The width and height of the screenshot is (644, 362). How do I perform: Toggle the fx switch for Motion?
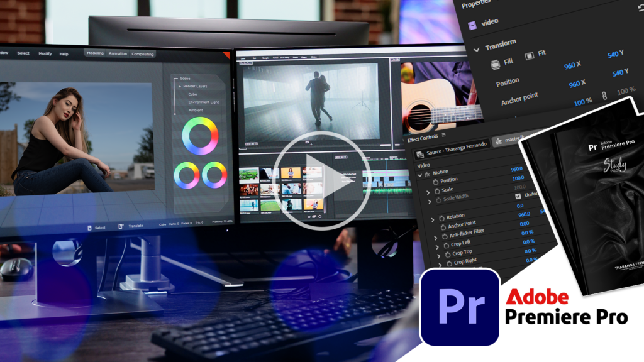click(x=428, y=173)
